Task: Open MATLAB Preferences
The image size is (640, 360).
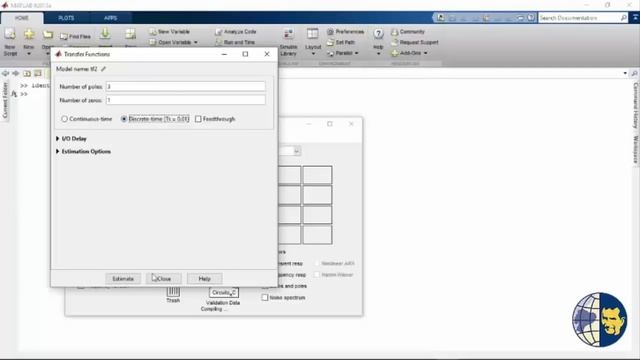Action: (x=345, y=31)
